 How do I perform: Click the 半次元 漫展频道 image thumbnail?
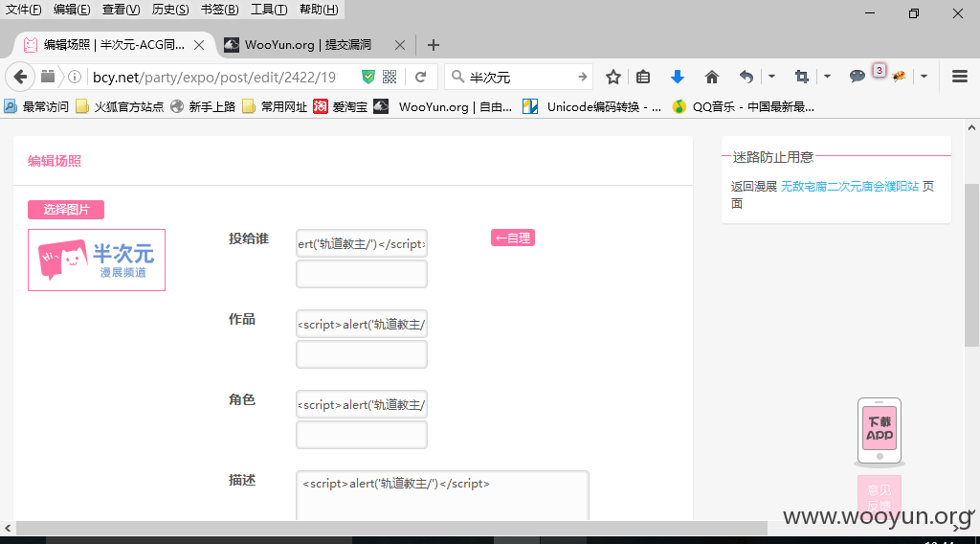click(x=97, y=261)
